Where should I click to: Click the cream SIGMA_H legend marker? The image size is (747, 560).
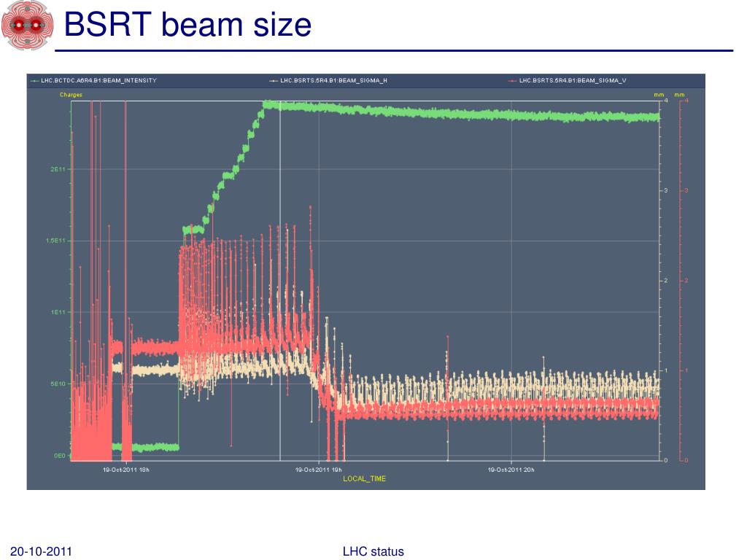tap(274, 81)
